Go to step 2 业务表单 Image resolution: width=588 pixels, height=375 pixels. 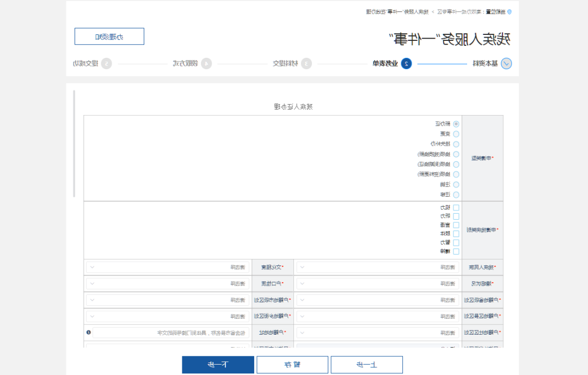392,63
